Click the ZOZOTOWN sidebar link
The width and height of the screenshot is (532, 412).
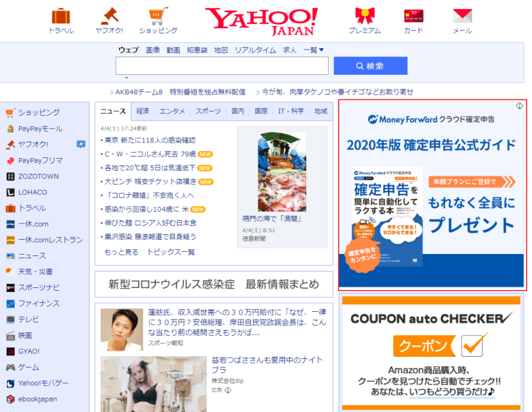38,176
